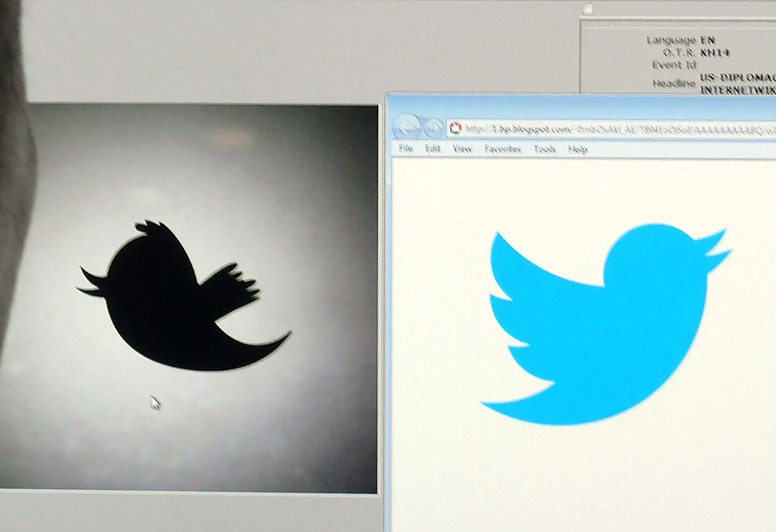Open the Favorites menu

[x=502, y=149]
